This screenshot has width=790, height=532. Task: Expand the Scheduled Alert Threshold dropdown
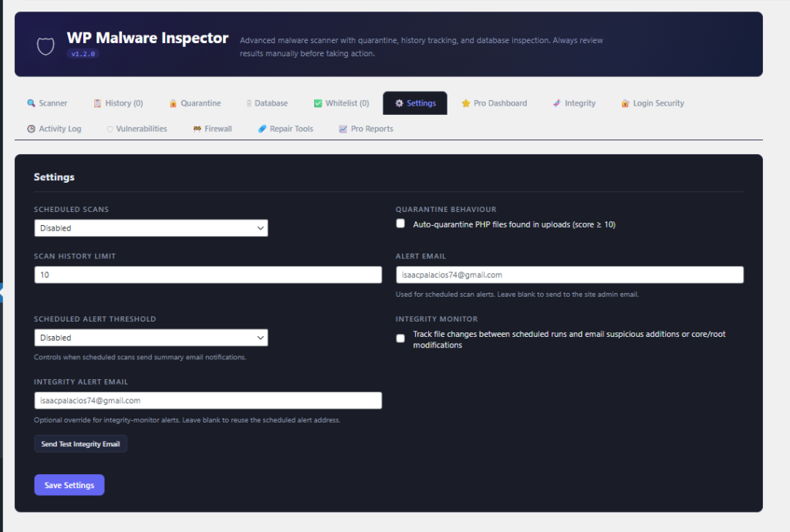tap(150, 337)
